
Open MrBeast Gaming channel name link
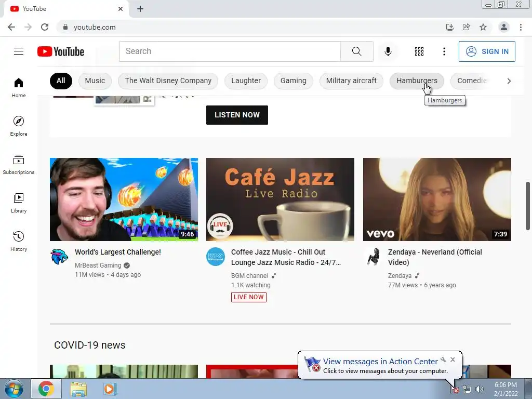pos(98,265)
